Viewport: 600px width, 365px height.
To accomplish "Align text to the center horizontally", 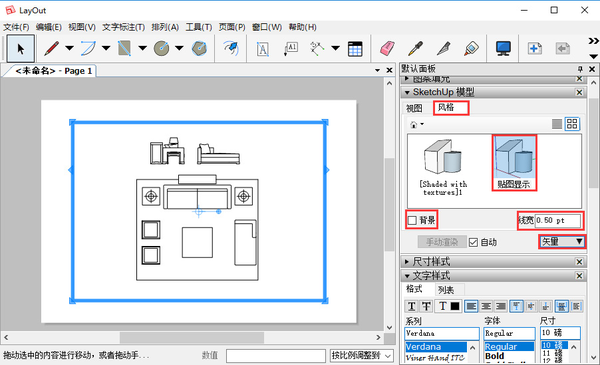I will [486, 306].
